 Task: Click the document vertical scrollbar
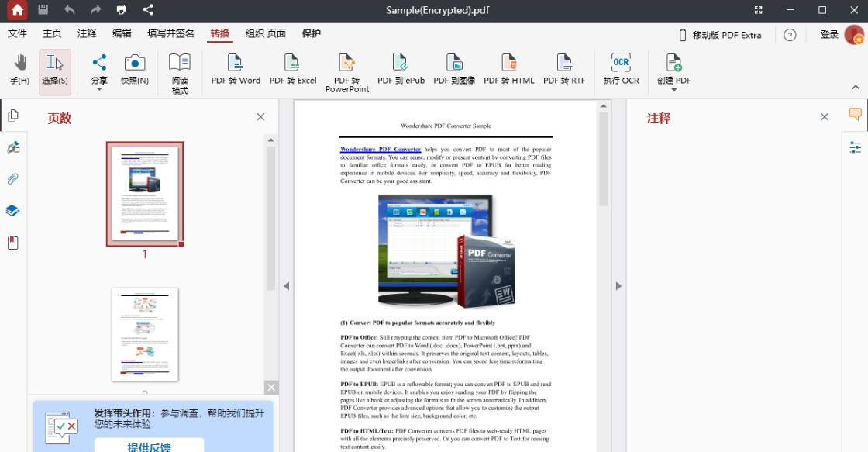click(604, 160)
